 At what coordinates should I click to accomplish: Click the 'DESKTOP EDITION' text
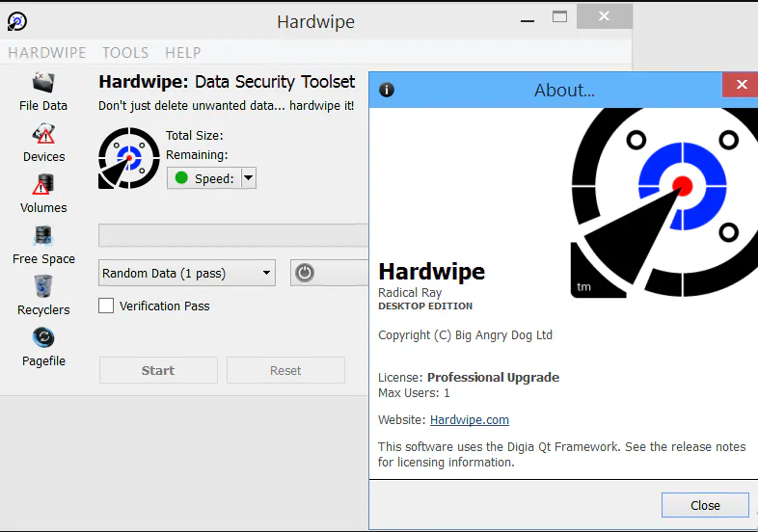tap(425, 306)
